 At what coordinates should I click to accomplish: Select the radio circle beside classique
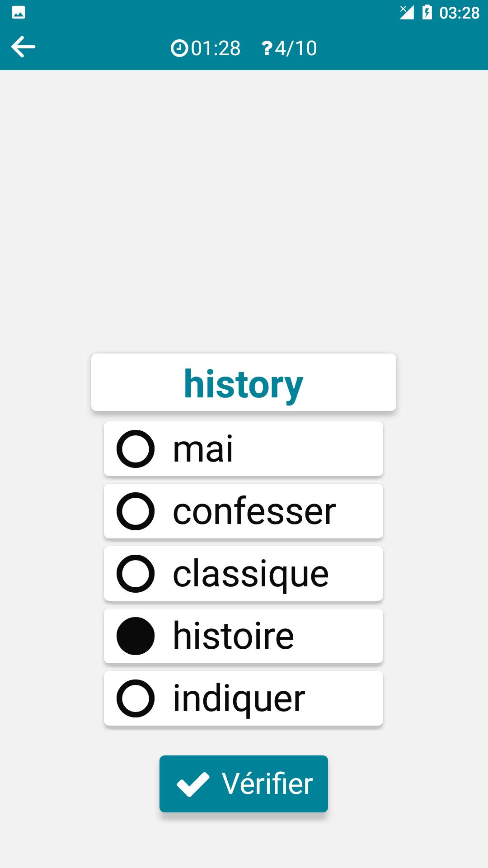pyautogui.click(x=136, y=574)
